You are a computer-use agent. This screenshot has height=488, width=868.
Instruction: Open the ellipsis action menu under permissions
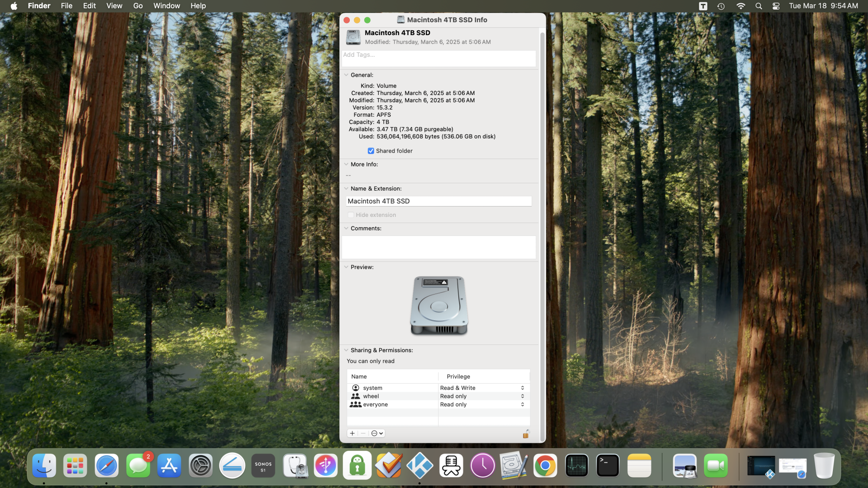[377, 433]
